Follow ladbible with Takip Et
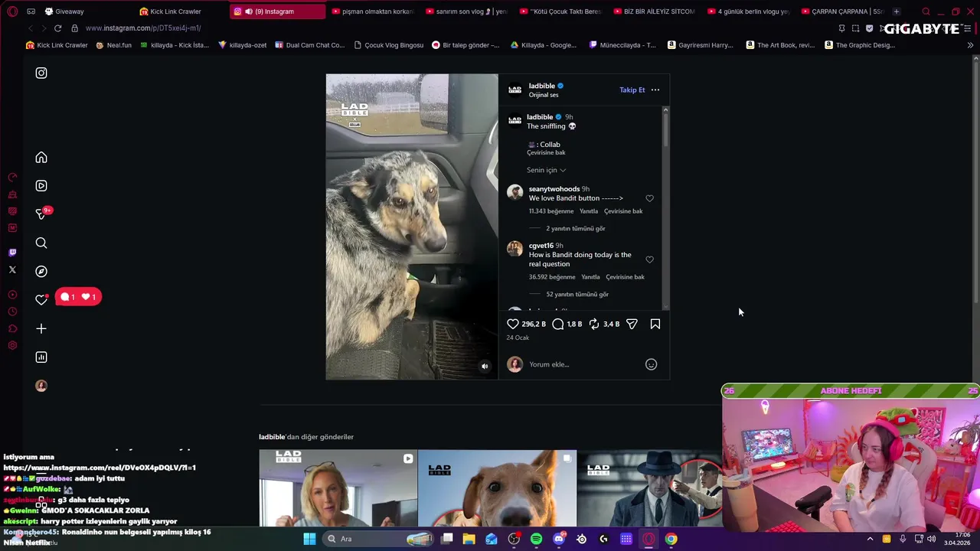This screenshot has height=551, width=980. point(632,90)
